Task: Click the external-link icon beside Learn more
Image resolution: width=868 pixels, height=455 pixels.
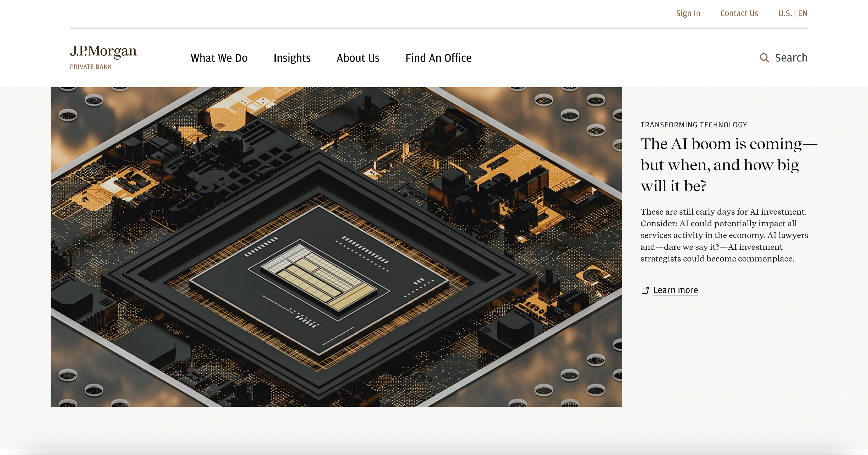Action: (x=645, y=290)
